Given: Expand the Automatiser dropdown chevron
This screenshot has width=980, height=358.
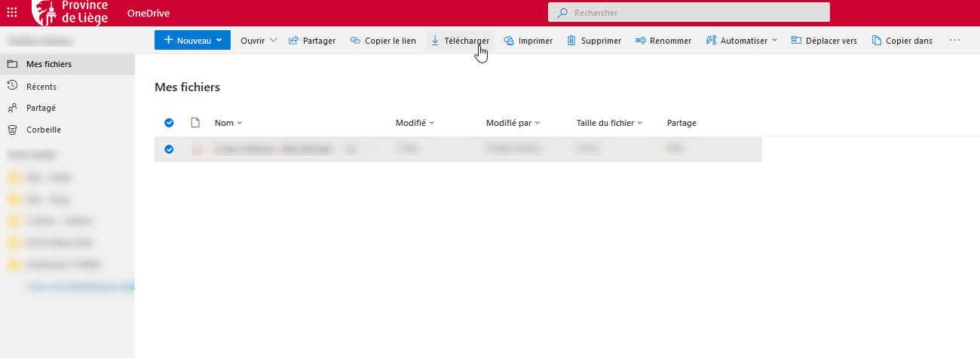Looking at the screenshot, I should click(774, 41).
